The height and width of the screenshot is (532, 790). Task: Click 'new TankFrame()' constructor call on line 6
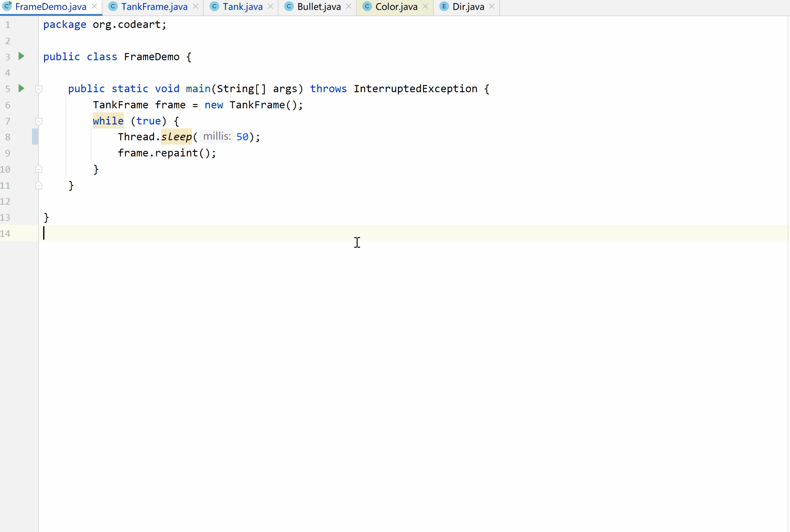point(251,105)
